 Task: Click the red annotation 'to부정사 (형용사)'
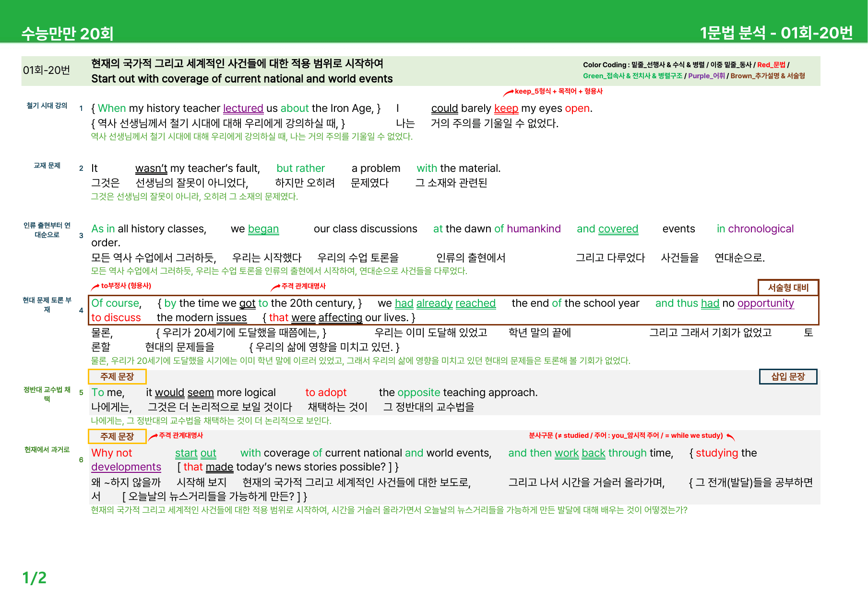coord(126,286)
